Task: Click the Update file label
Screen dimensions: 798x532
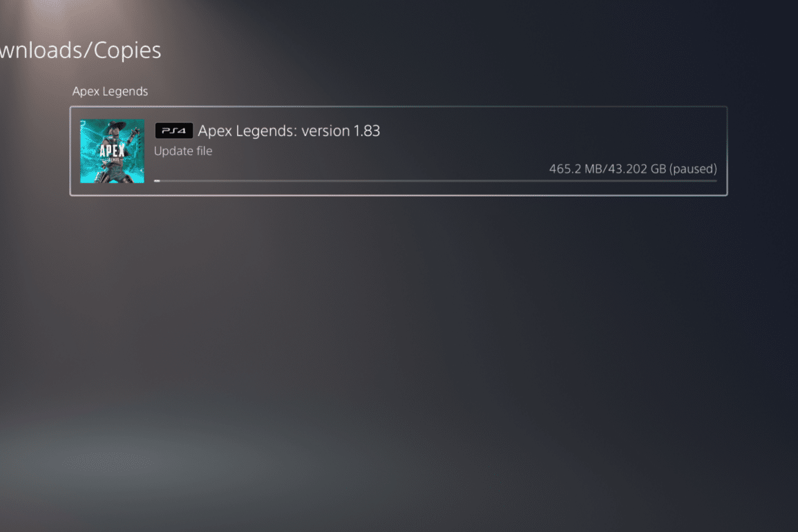Action: (x=183, y=151)
